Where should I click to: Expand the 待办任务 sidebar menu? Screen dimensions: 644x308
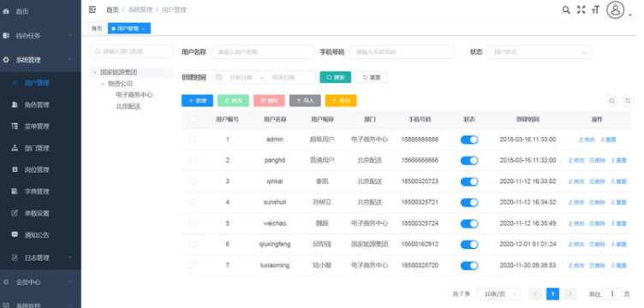click(70, 36)
